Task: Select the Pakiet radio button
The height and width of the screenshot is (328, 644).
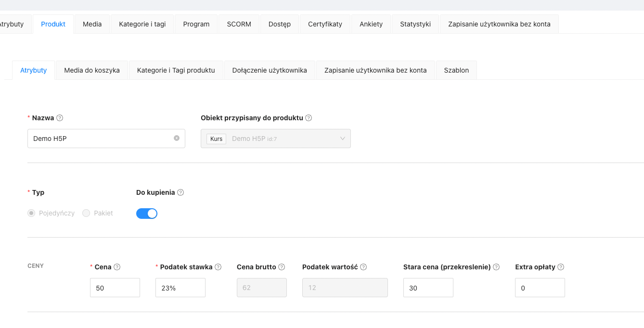Action: [x=86, y=213]
